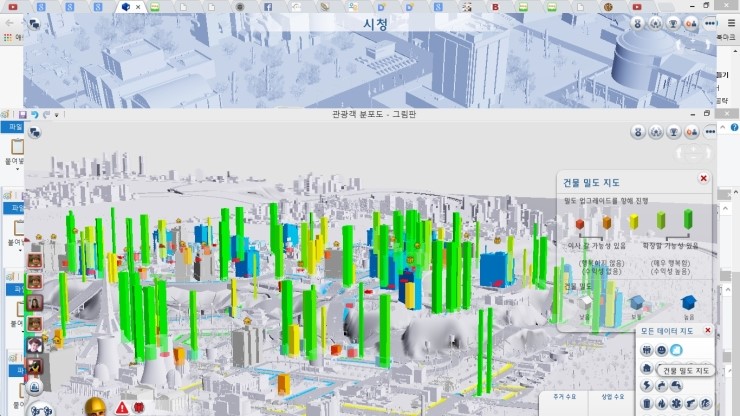This screenshot has height=416, width=740.
Task: Toggle the highlighted building density map icon
Action: click(676, 350)
